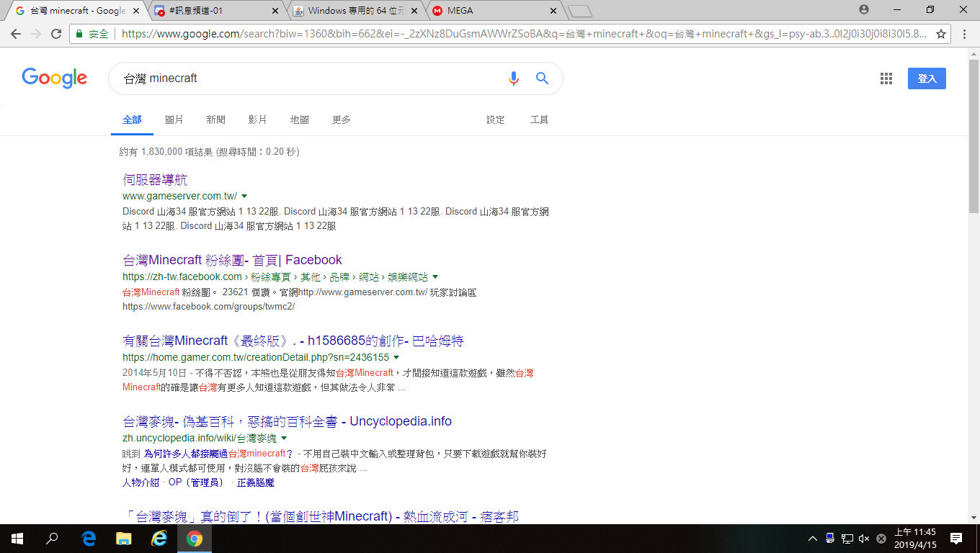This screenshot has width=980, height=553.
Task: Click the 工具 search tools button
Action: [539, 120]
